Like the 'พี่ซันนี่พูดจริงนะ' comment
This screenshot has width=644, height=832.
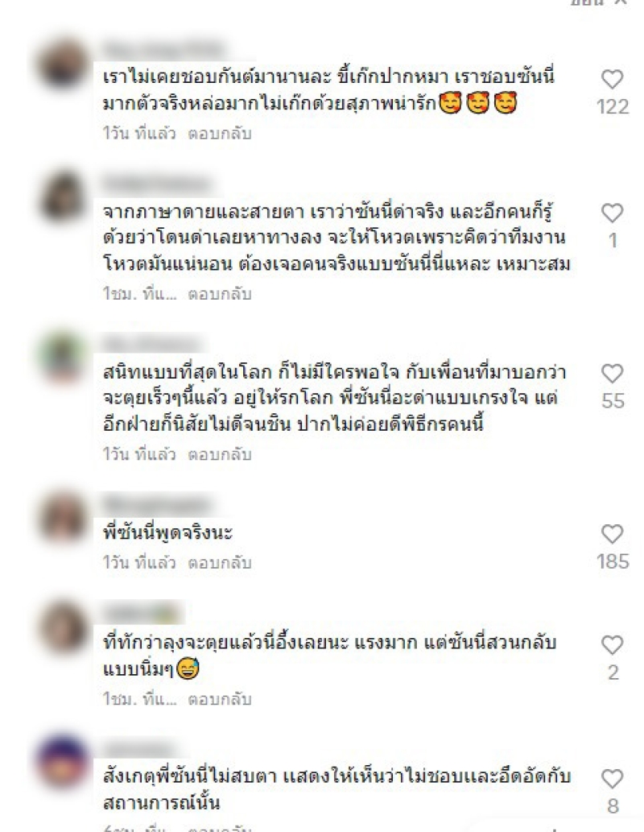pyautogui.click(x=612, y=534)
